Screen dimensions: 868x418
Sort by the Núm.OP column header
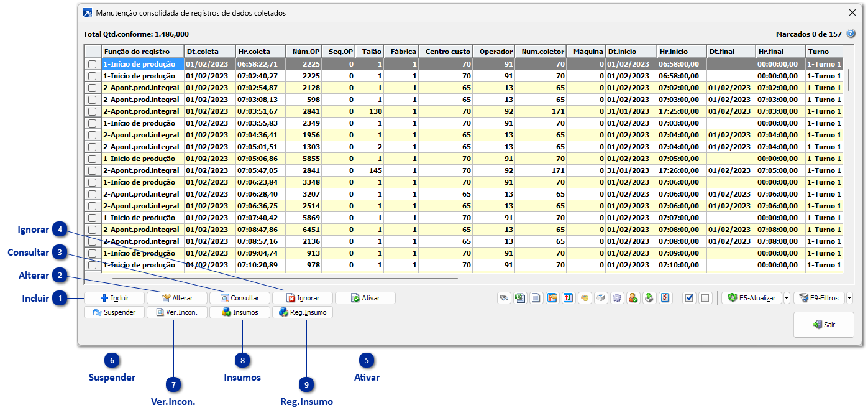pyautogui.click(x=304, y=52)
